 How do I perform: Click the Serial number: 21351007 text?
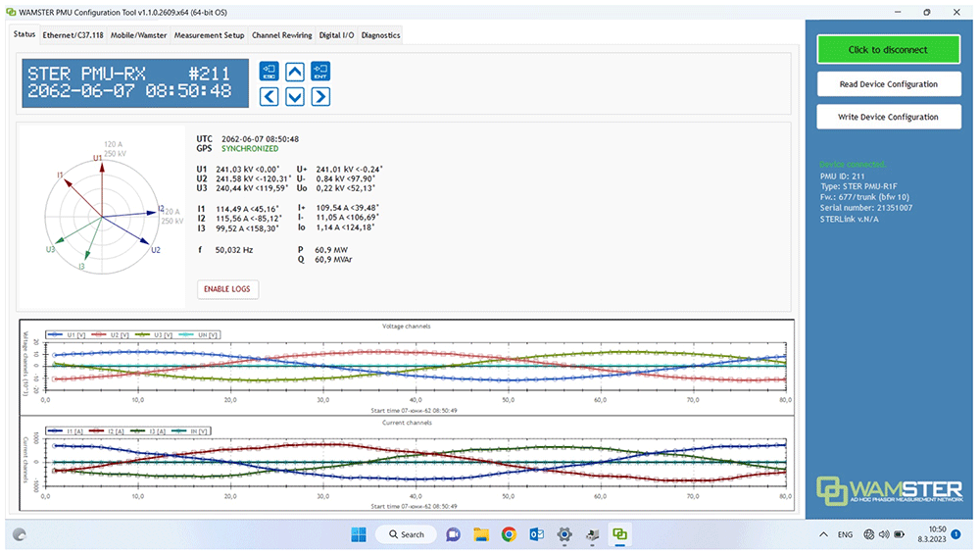866,208
